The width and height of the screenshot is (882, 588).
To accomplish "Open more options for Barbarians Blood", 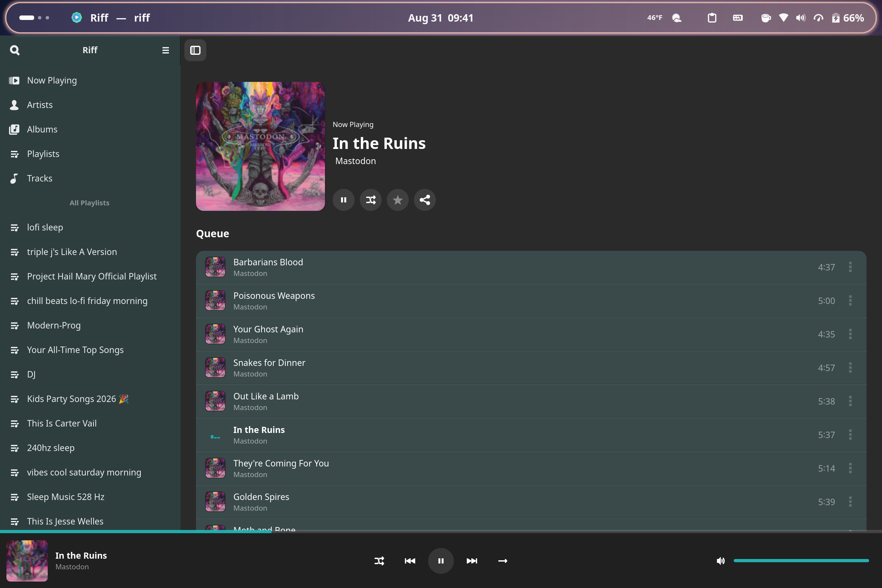I will pos(850,267).
